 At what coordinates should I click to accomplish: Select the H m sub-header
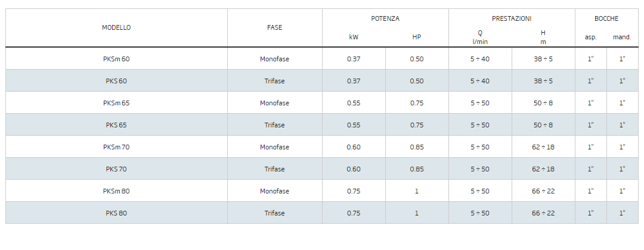(543, 37)
